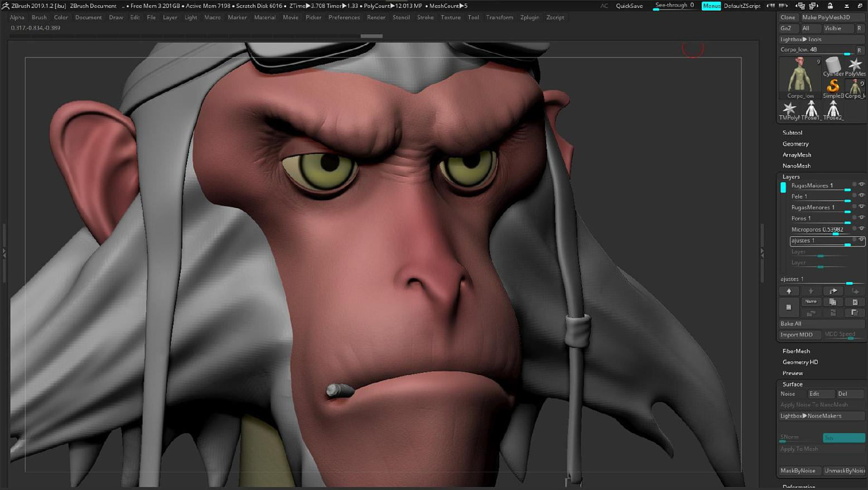Viewport: 868px width, 490px height.
Task: Toggle the Suv surface noise button
Action: (x=844, y=438)
